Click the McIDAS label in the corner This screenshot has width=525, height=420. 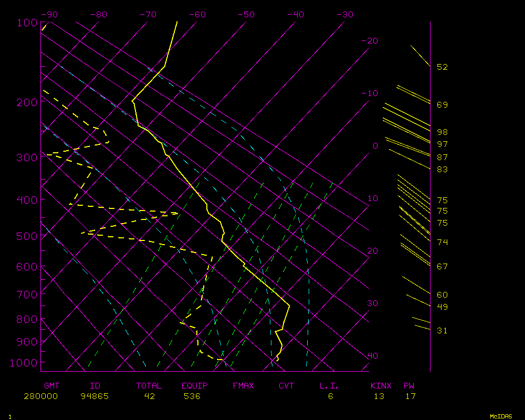coord(500,416)
